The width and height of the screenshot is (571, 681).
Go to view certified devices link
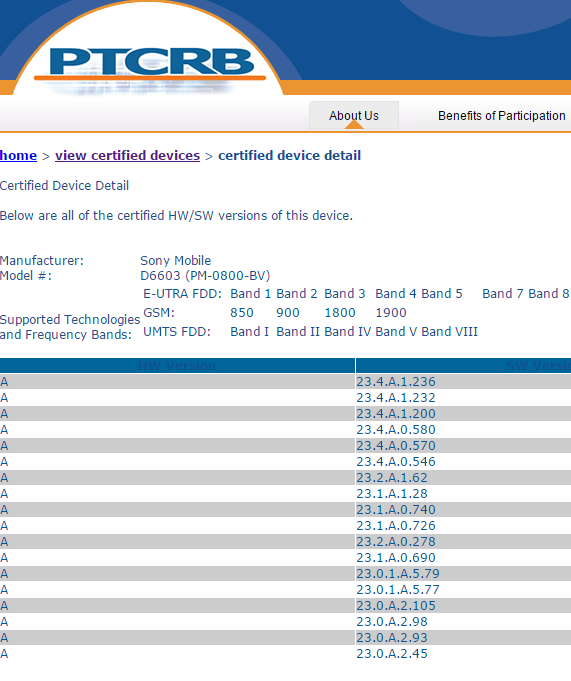127,155
